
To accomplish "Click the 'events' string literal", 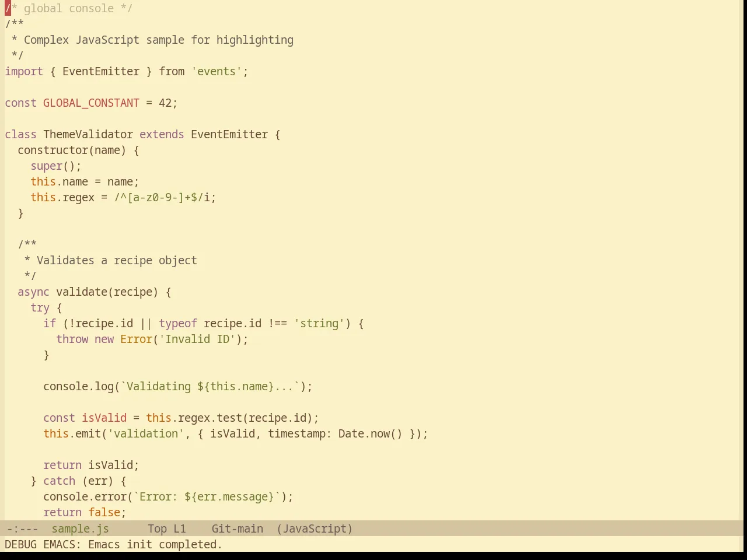I will (217, 71).
